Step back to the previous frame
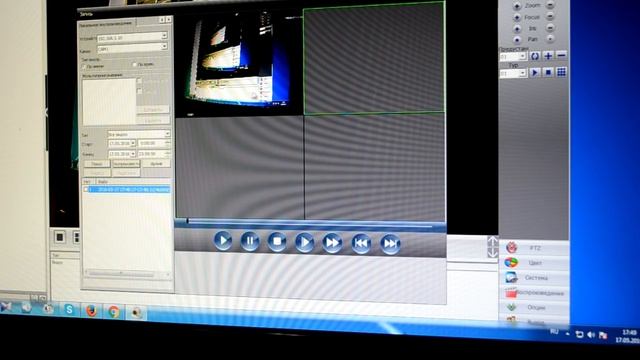 361,244
